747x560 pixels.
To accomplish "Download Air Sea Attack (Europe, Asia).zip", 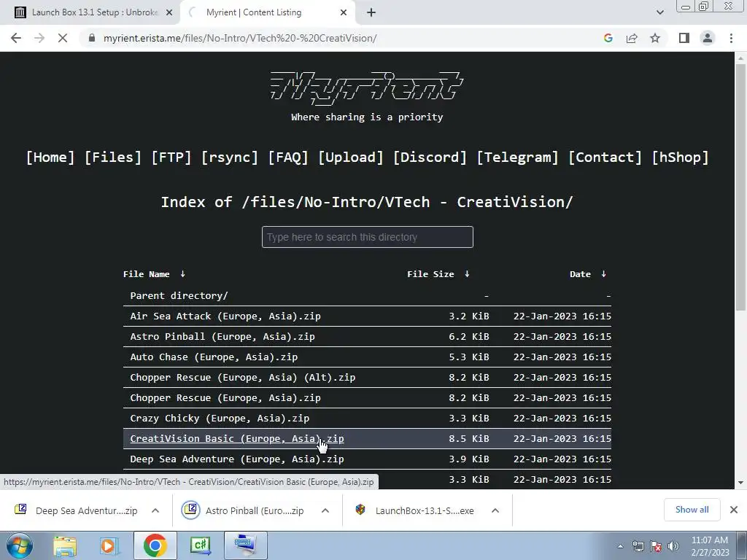I will point(225,316).
